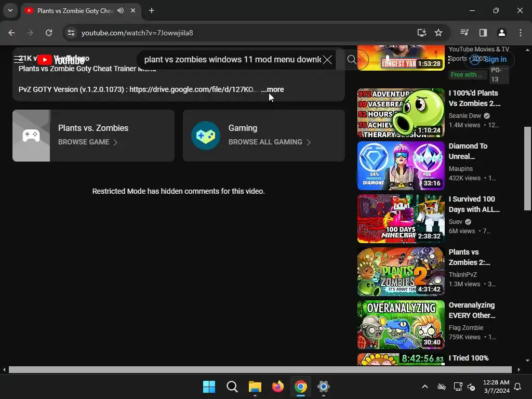Open site information icon in address bar
The image size is (532, 399).
(x=71, y=33)
